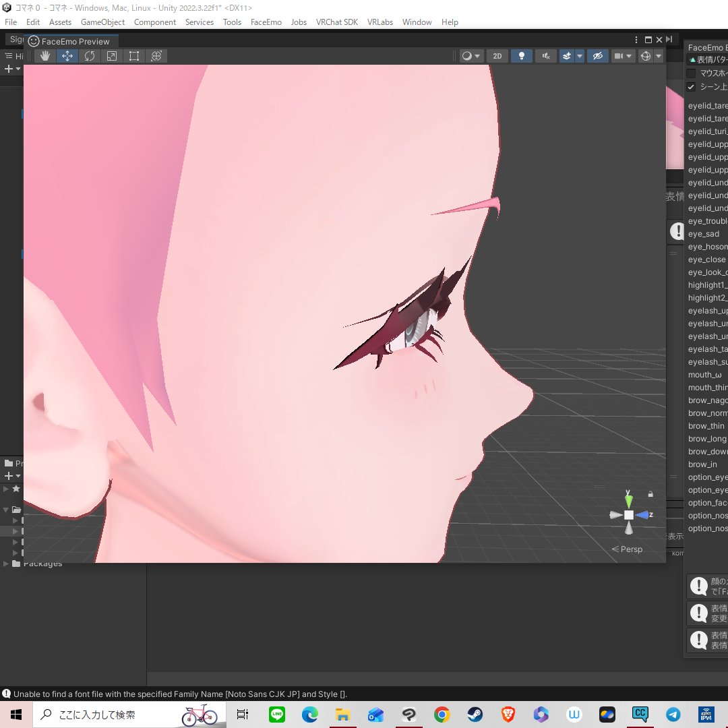This screenshot has height=728, width=728.
Task: Click the scene gizmo Z axis cone
Action: [644, 515]
